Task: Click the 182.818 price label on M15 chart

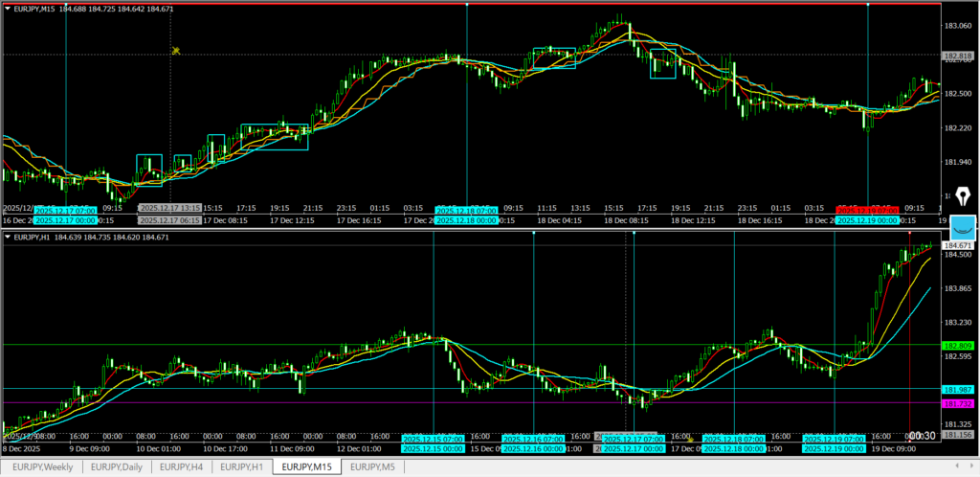Action: tap(958, 57)
